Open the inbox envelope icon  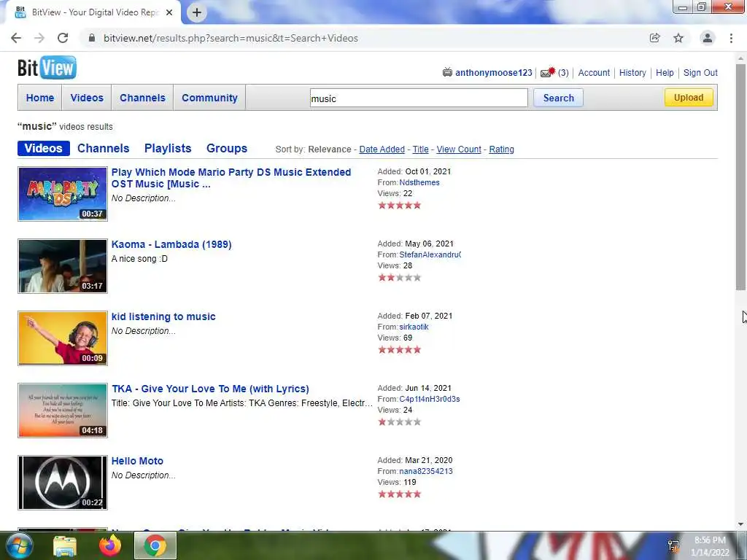pos(547,72)
